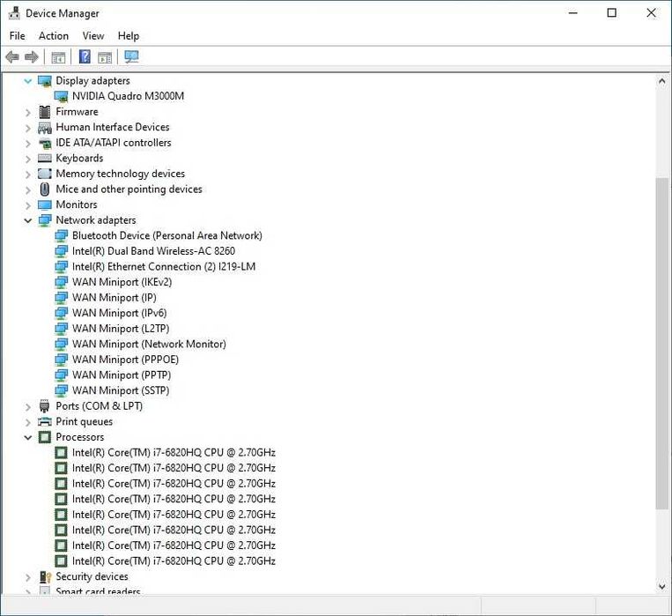Click Show/Hide Console Tree toolbar icon

point(58,57)
